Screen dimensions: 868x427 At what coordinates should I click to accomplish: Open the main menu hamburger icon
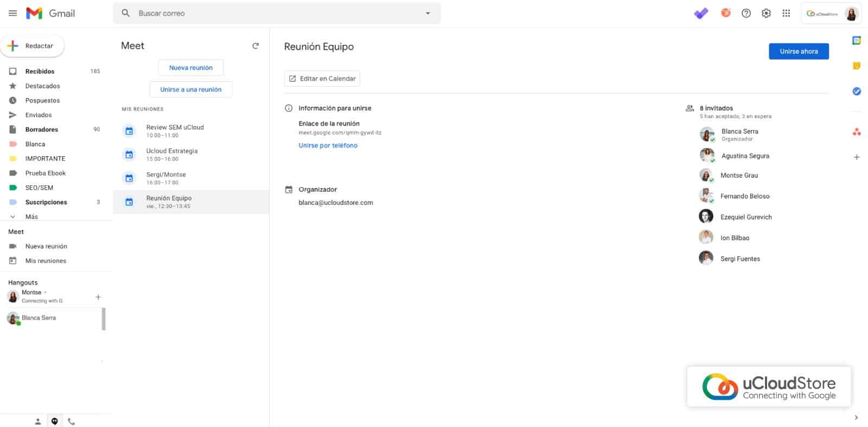pos(12,13)
